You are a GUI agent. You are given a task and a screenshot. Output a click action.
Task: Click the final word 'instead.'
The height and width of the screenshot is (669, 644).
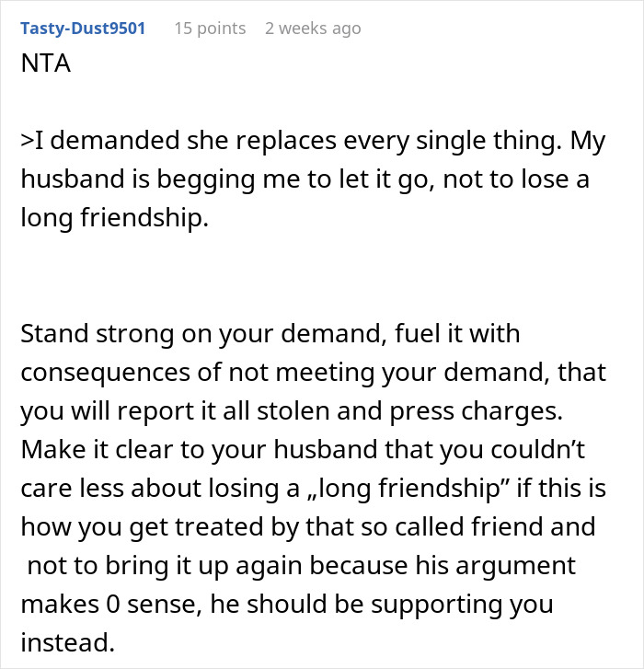pos(68,643)
